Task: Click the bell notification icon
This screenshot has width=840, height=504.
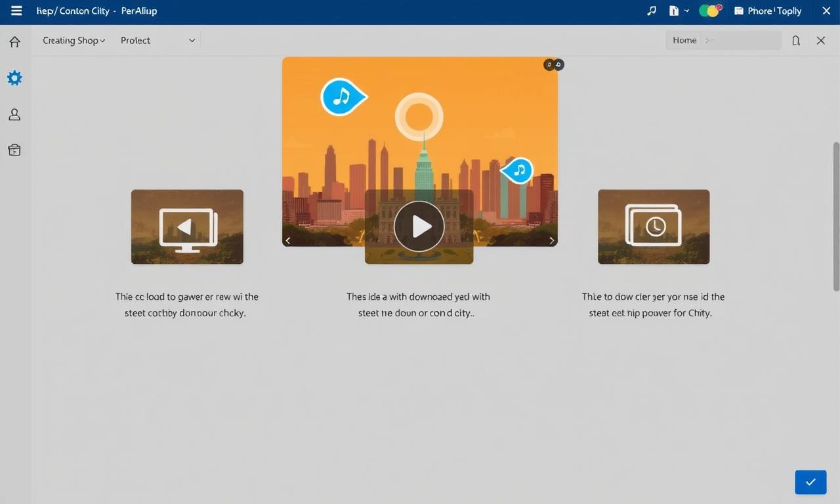Action: click(x=796, y=41)
